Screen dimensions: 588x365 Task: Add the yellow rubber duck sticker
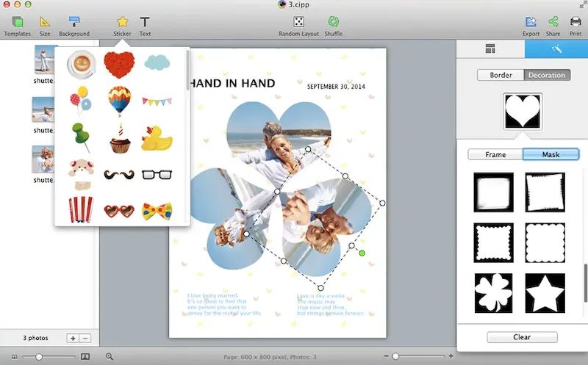coord(157,139)
